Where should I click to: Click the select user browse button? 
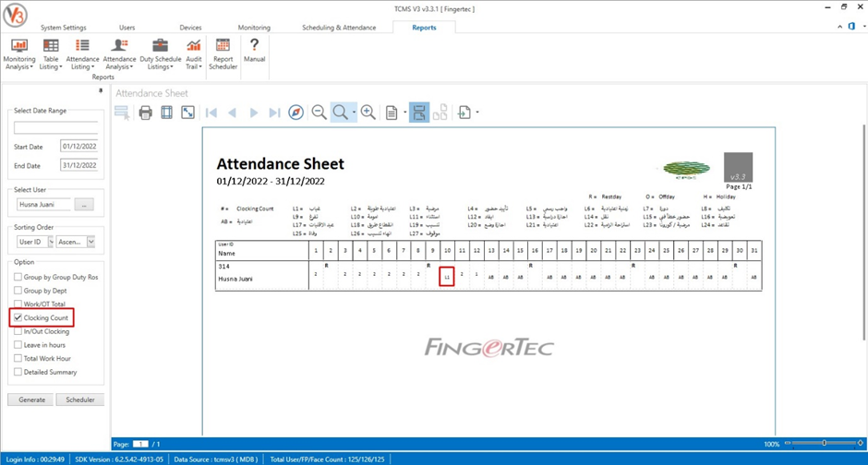point(84,205)
